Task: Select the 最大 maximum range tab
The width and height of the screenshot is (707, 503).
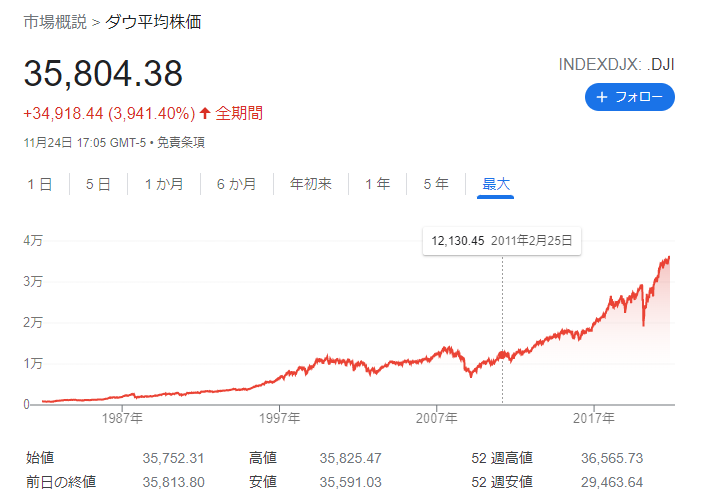Action: pyautogui.click(x=496, y=184)
